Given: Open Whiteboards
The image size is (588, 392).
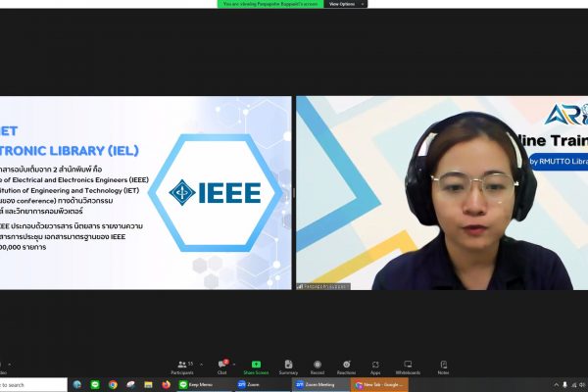Looking at the screenshot, I should pyautogui.click(x=408, y=367).
